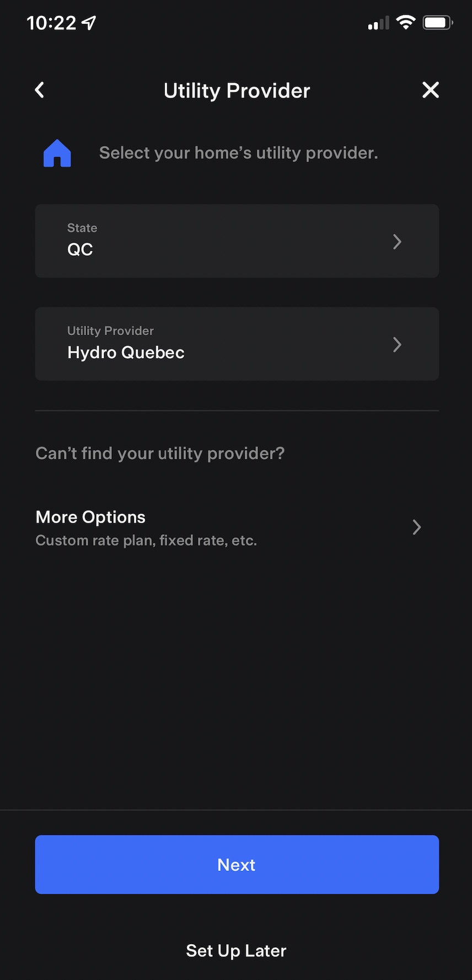Tap "Select your home's utility provider" instruction

[x=238, y=153]
